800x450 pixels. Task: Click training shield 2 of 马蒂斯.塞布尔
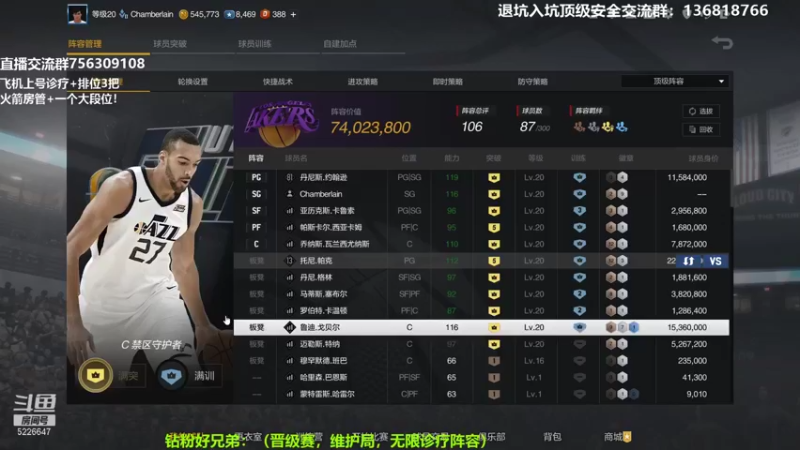(579, 294)
